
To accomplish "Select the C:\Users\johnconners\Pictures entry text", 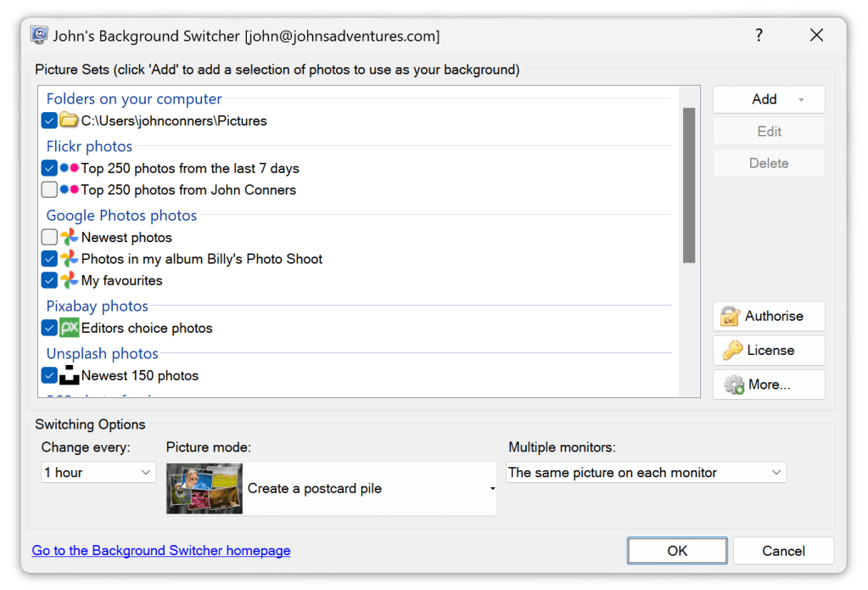I will 174,121.
